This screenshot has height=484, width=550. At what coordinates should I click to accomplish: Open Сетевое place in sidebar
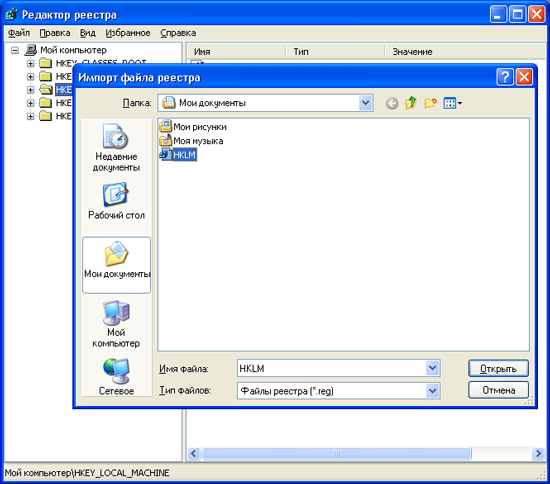116,376
